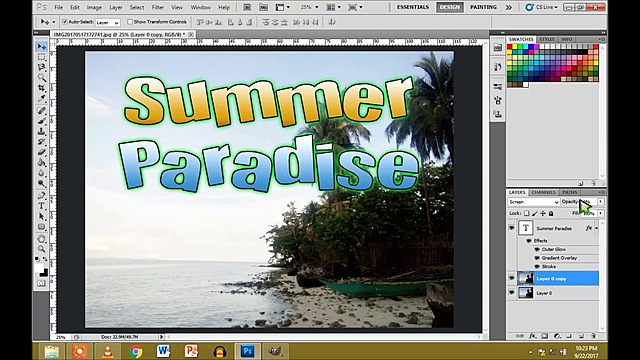Switch to Essentials workspace

click(x=413, y=7)
